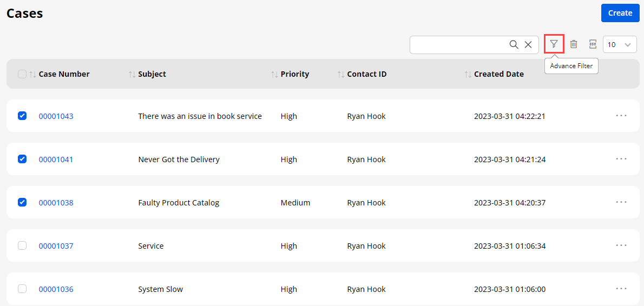
Task: Check the checkbox for case 00001037
Action: coord(22,245)
